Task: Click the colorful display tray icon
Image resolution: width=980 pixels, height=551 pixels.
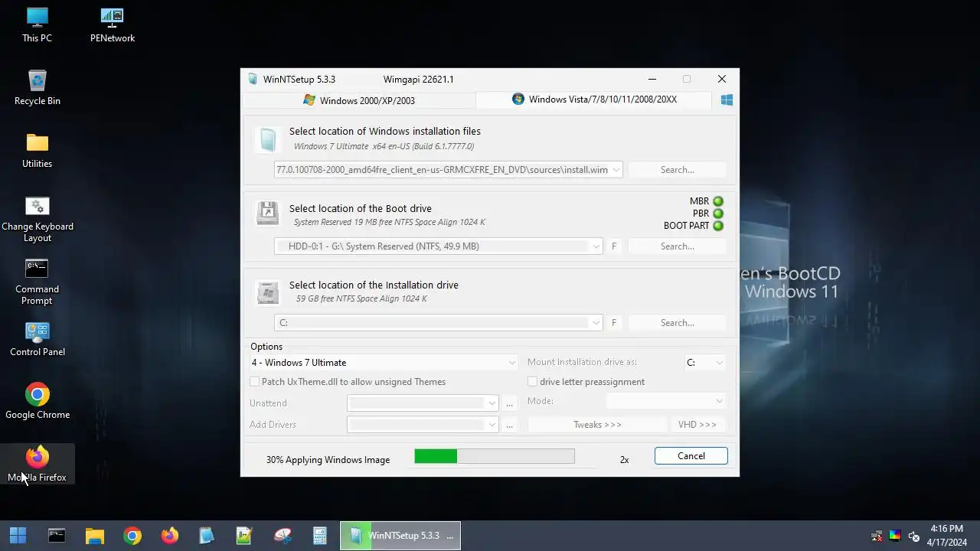Action: tap(895, 536)
